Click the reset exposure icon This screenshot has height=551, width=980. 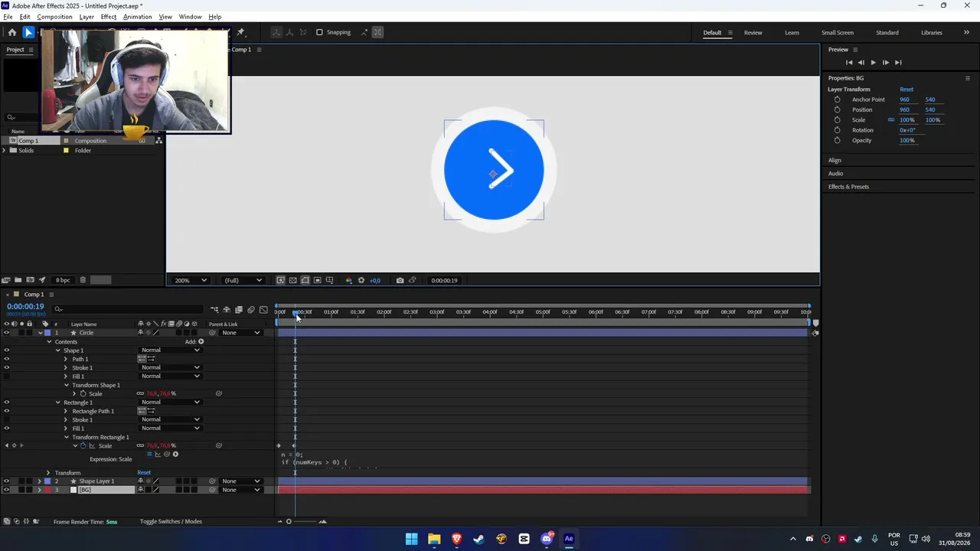361,280
